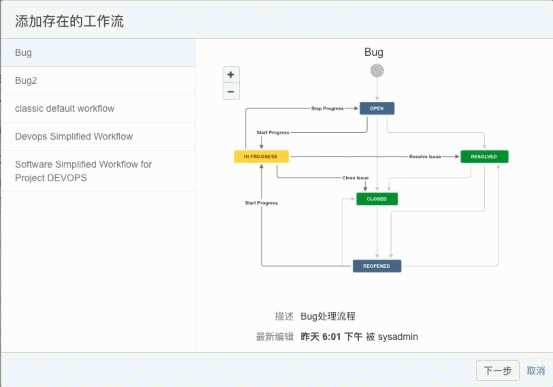Select Software Simplified Workflow for Project DEVOPS
This screenshot has width=553, height=387.
pyautogui.click(x=98, y=171)
